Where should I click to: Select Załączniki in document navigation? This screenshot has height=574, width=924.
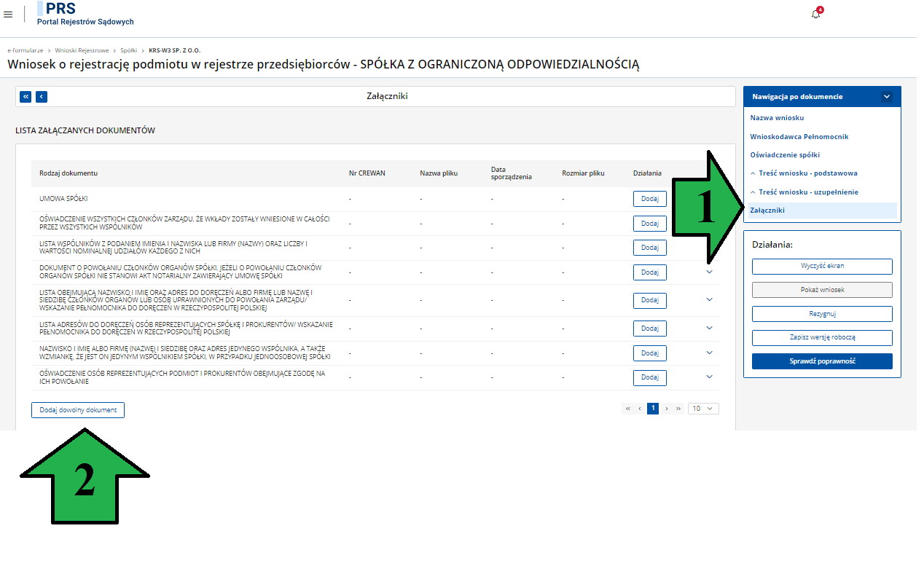point(822,211)
